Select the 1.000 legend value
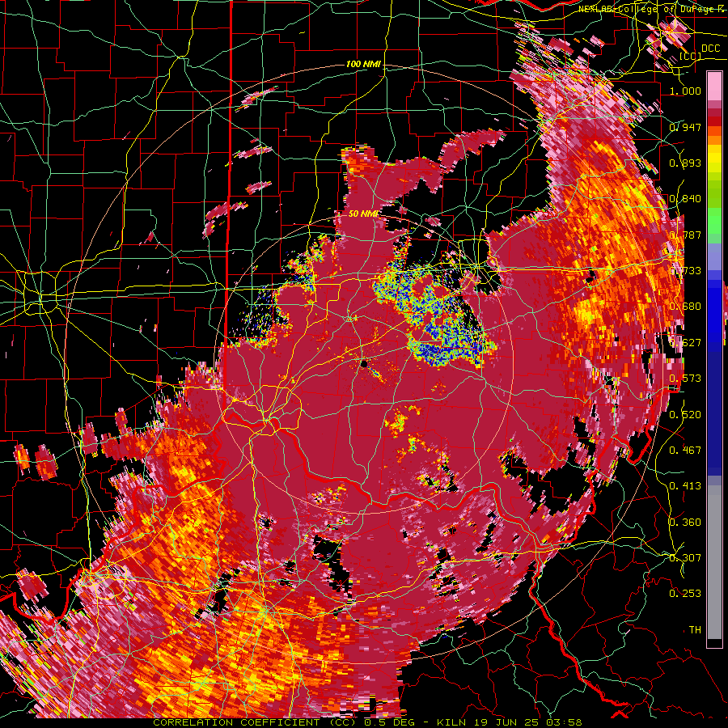The height and width of the screenshot is (728, 728). click(685, 91)
